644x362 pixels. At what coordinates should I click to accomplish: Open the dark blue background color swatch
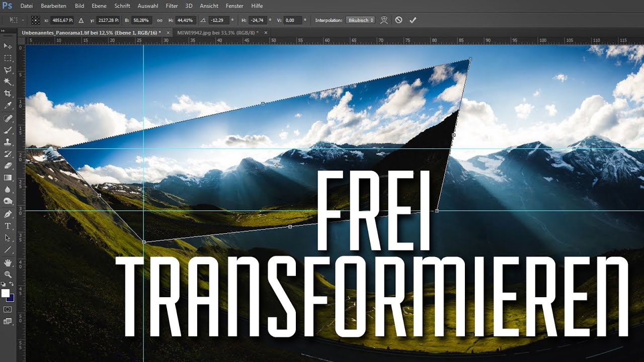pos(11,298)
